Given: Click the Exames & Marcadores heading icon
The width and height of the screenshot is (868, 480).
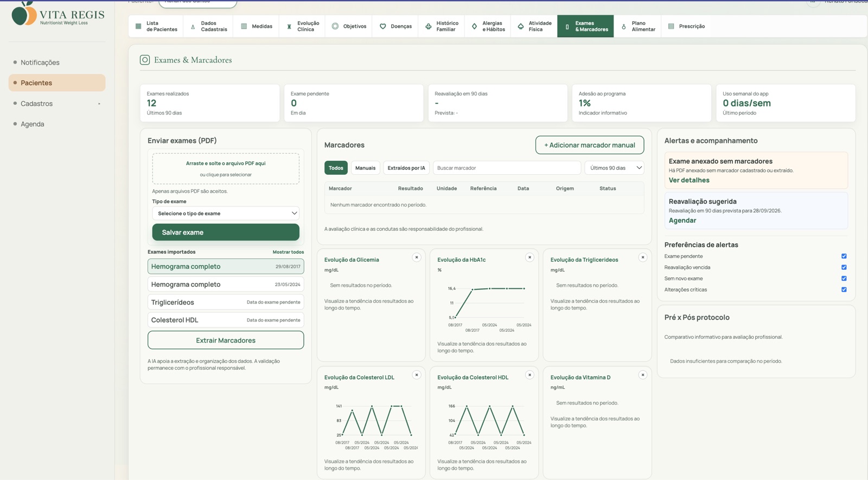Looking at the screenshot, I should point(145,60).
